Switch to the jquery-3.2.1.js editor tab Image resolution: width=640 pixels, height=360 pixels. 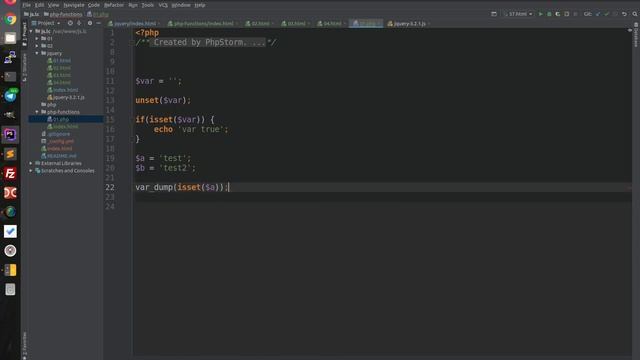click(x=409, y=24)
